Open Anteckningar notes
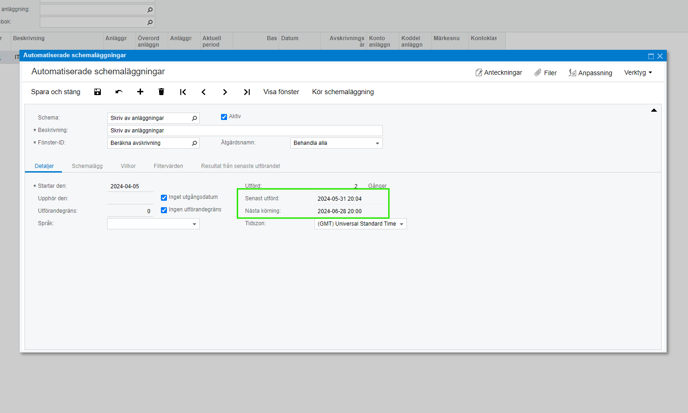Viewport: 688px width, 413px height. click(x=498, y=73)
